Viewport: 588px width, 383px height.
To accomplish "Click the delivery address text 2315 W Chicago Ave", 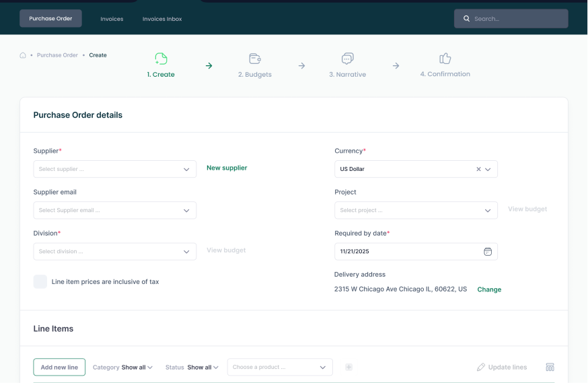I will [x=400, y=289].
